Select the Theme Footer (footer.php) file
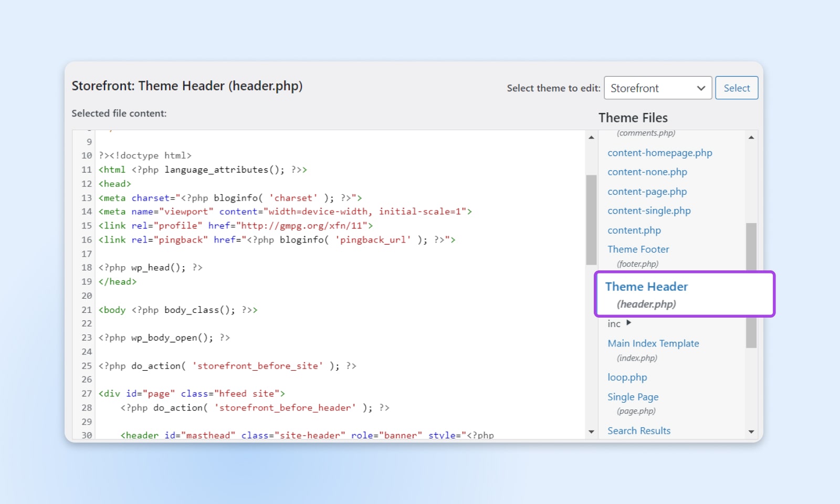 click(x=638, y=249)
